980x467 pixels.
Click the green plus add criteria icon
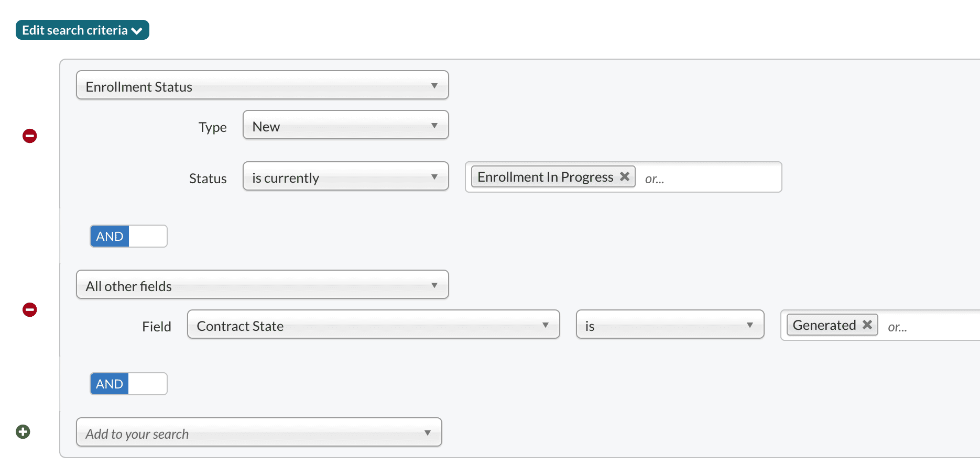click(x=23, y=432)
